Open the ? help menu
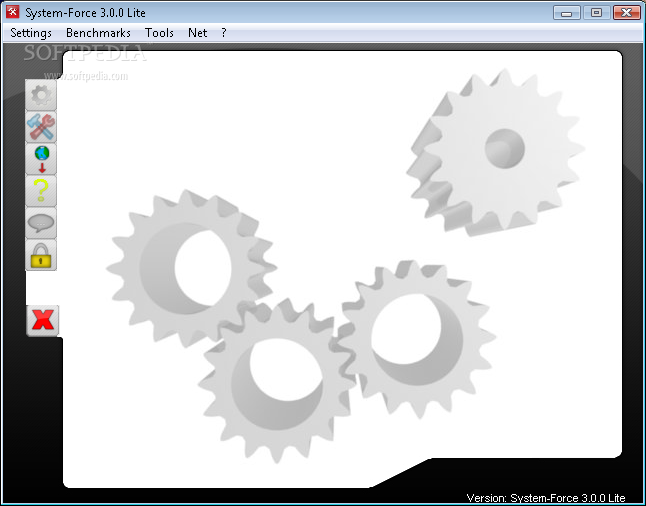646x506 pixels. coord(224,33)
